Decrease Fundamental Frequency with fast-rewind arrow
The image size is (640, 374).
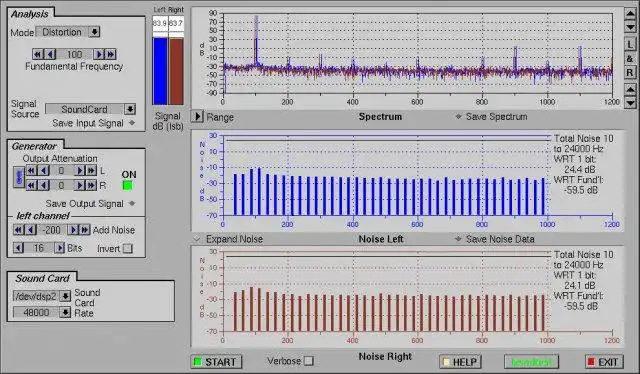pos(38,54)
